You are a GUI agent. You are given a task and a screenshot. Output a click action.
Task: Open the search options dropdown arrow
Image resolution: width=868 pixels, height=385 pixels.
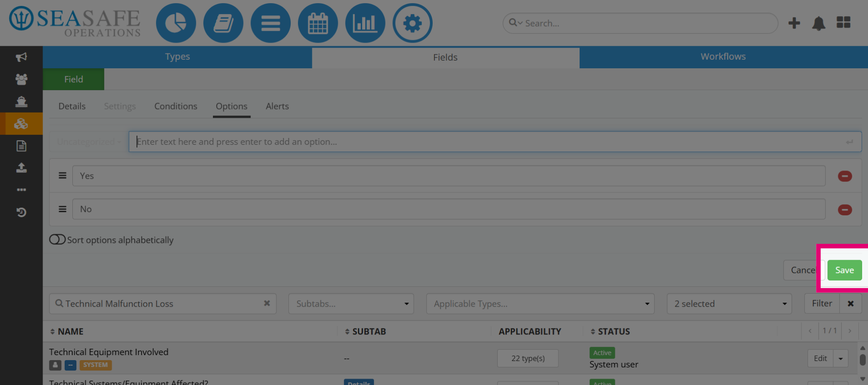click(520, 23)
